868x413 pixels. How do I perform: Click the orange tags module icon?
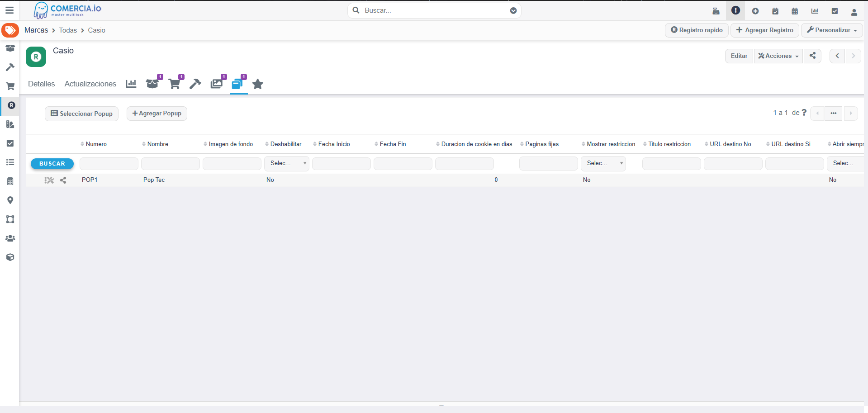click(10, 30)
